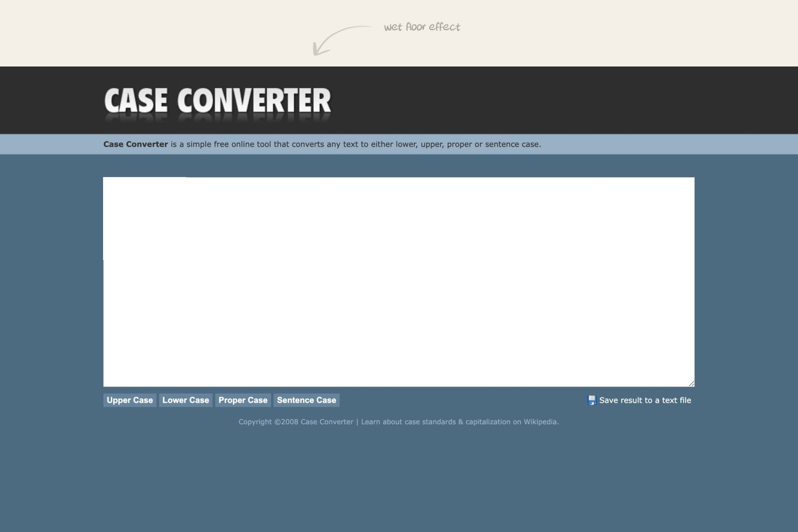
Task: Grab the textarea resize handle corner
Action: coord(691,384)
